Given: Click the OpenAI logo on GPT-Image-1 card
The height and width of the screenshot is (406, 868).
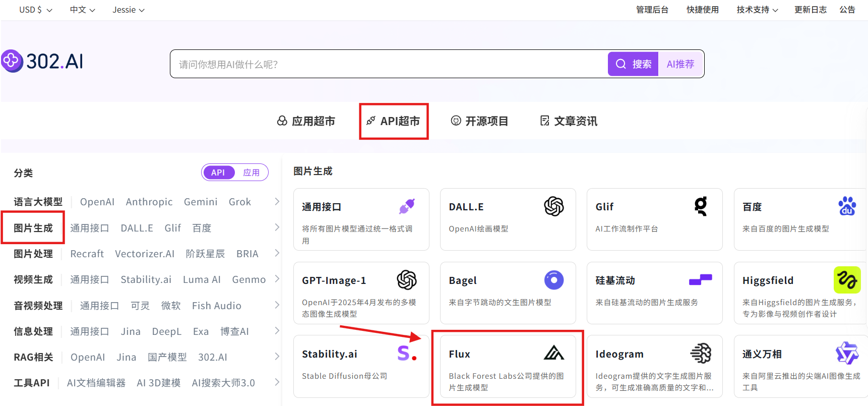Looking at the screenshot, I should tap(407, 280).
